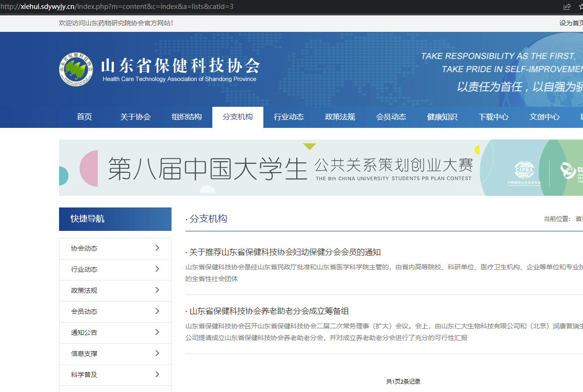Expand the 协会动态 sidebar arrow
Image resolution: width=583 pixels, height=392 pixels.
[x=157, y=248]
